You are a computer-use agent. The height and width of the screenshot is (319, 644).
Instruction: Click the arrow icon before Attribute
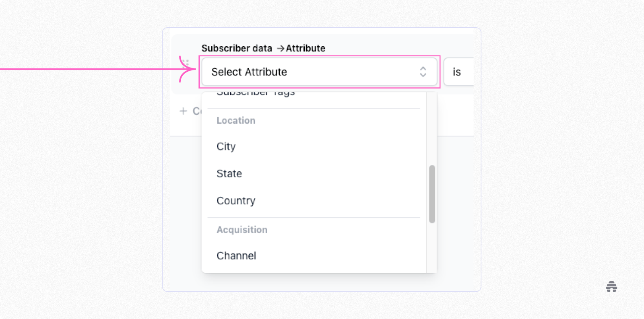[x=281, y=49]
